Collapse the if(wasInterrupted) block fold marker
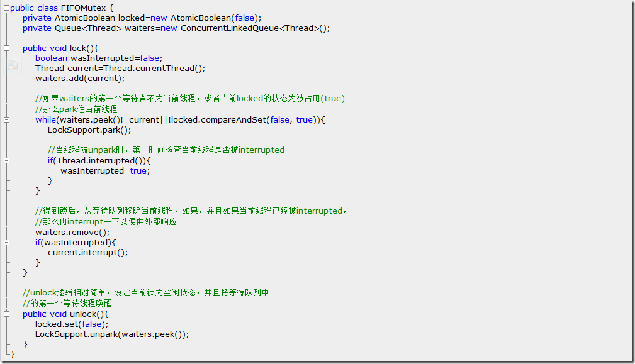Screen dimensions: 635x364 [x=6, y=242]
